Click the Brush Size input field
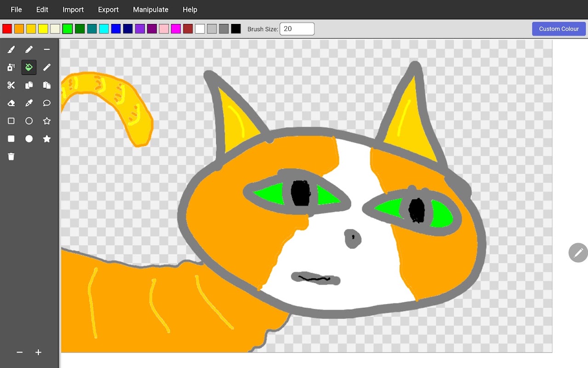Screen dimensions: 588x368 [297, 29]
